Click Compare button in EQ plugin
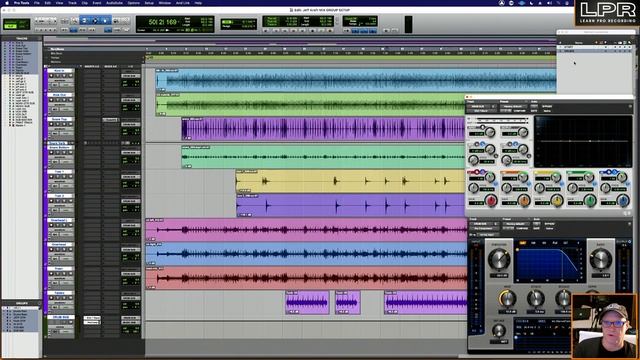The width and height of the screenshot is (640, 360). click(x=519, y=111)
